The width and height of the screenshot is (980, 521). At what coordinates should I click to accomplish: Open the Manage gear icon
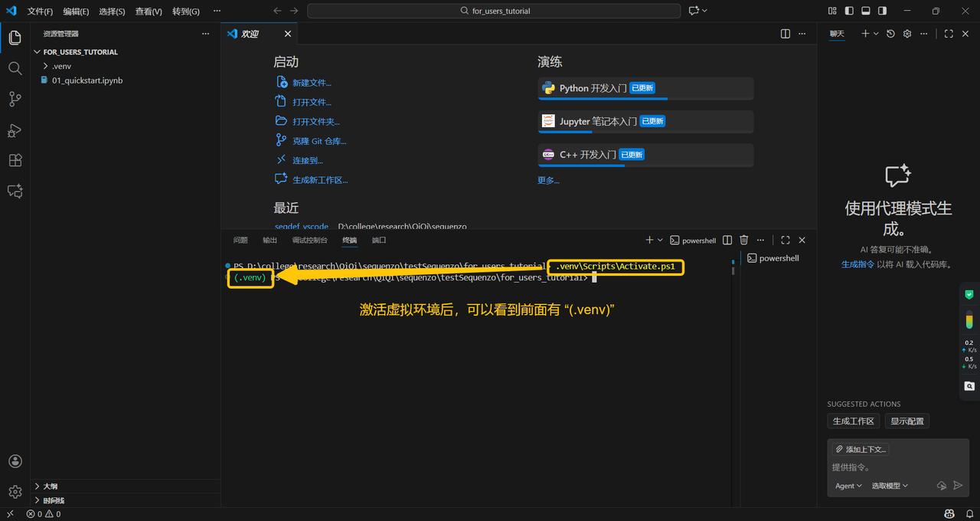click(x=15, y=492)
